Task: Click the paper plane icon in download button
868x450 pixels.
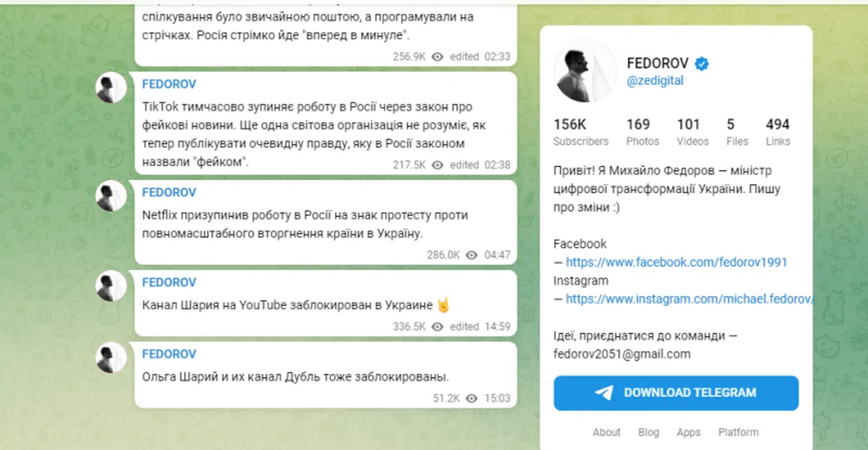Action: click(604, 393)
